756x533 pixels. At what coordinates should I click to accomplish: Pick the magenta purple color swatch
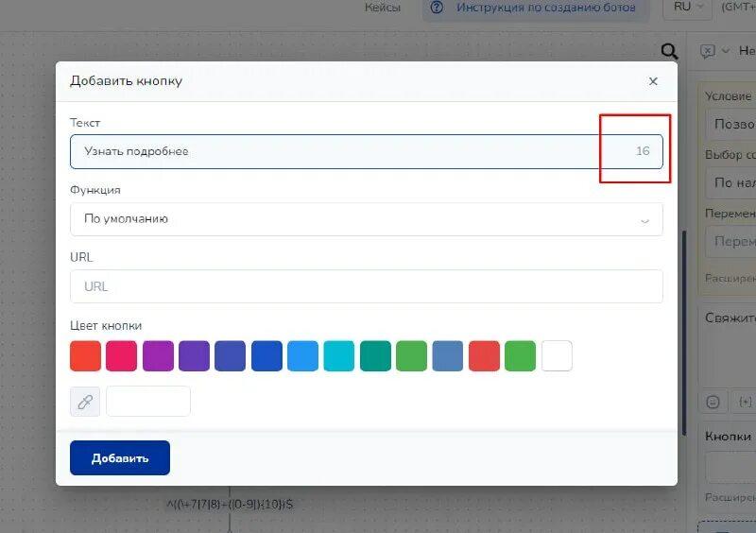pyautogui.click(x=158, y=356)
